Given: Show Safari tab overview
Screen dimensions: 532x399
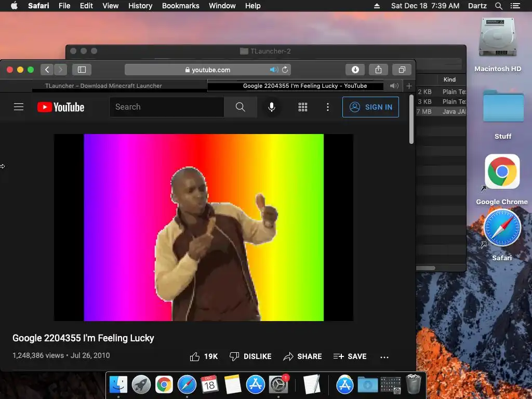Looking at the screenshot, I should (x=402, y=70).
